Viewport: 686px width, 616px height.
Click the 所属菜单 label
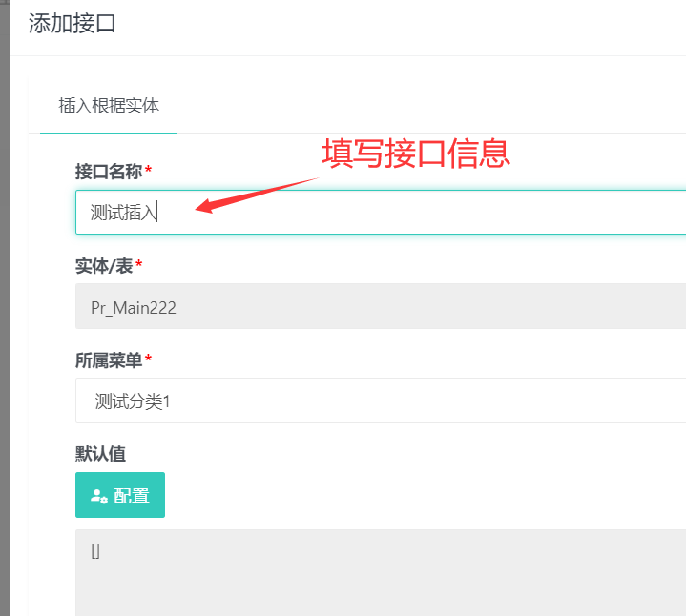[x=109, y=360]
